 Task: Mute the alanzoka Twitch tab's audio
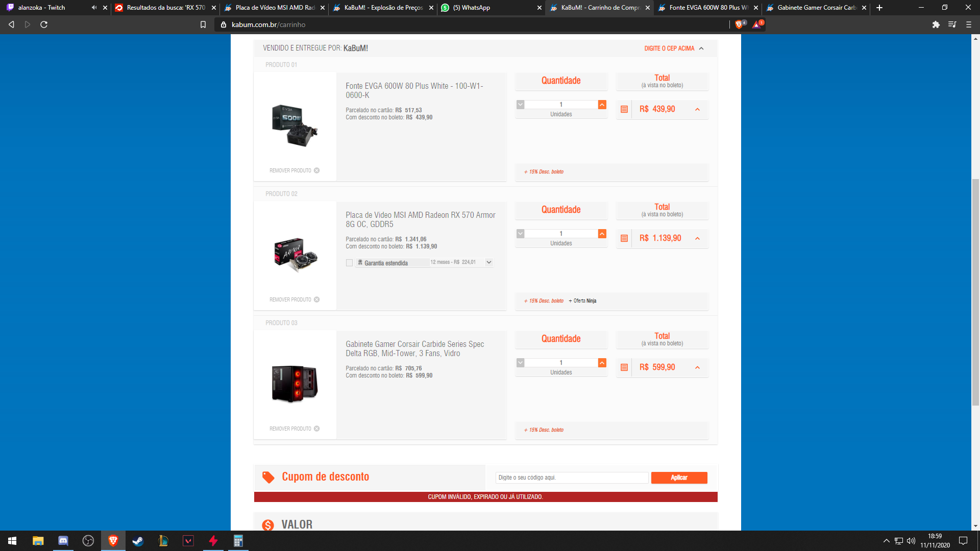(94, 8)
